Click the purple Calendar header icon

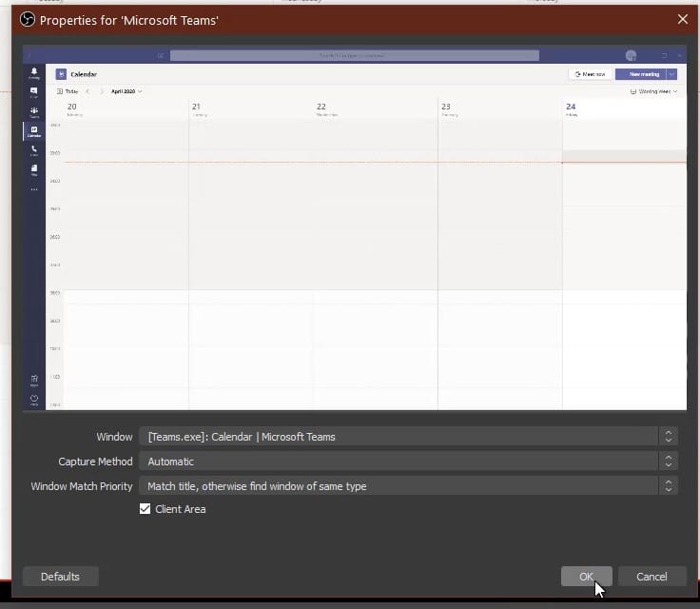click(61, 74)
